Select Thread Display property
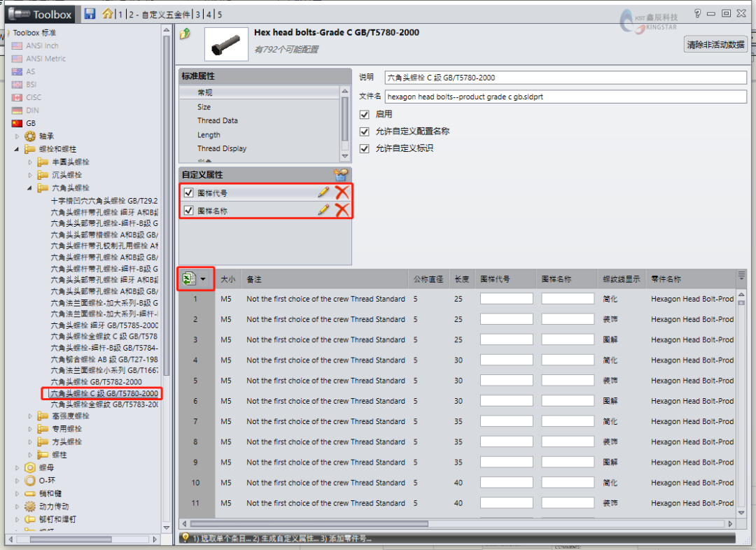Screen dimensions: 756x550 coord(222,148)
